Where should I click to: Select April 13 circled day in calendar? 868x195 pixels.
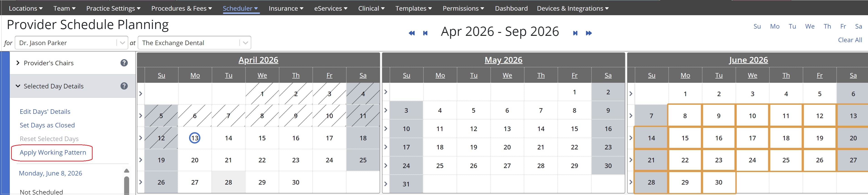point(195,138)
